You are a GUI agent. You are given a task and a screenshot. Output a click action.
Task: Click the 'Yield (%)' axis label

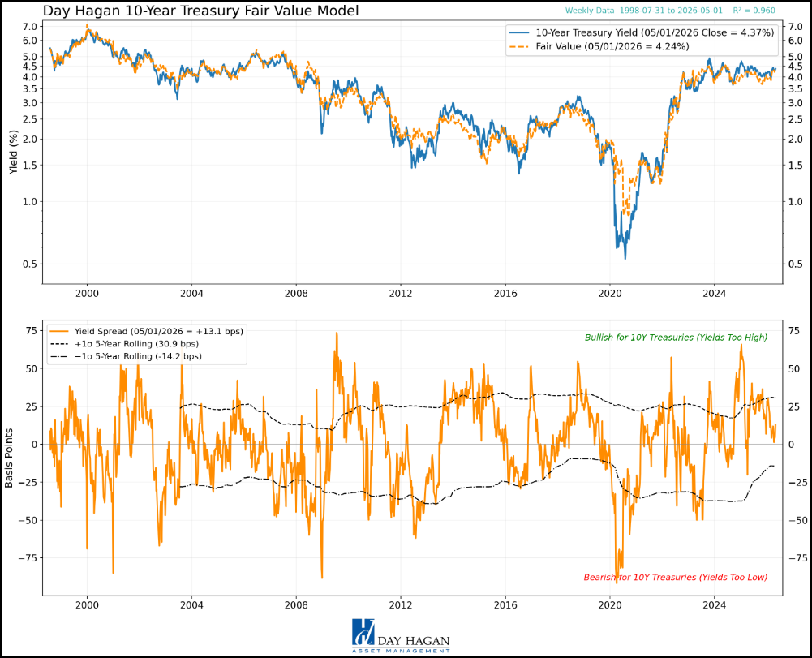14,152
